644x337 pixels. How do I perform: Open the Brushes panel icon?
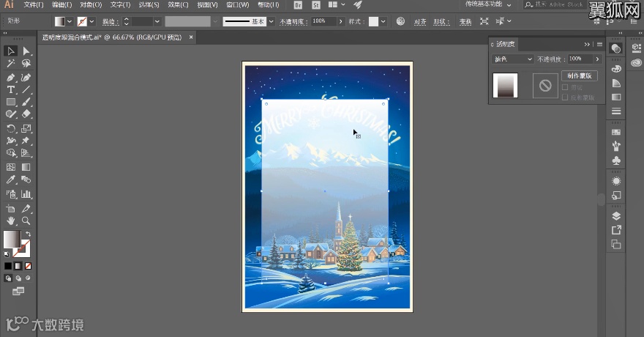616,146
